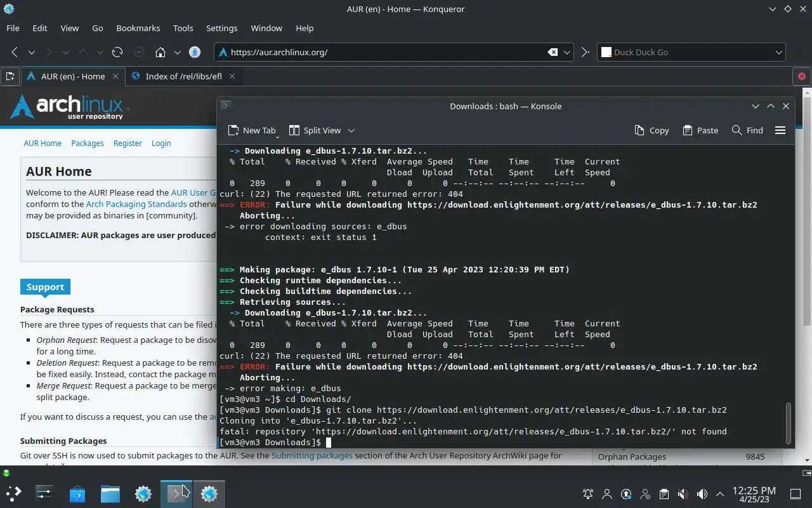
Task: Expand URL history dropdown
Action: (568, 52)
